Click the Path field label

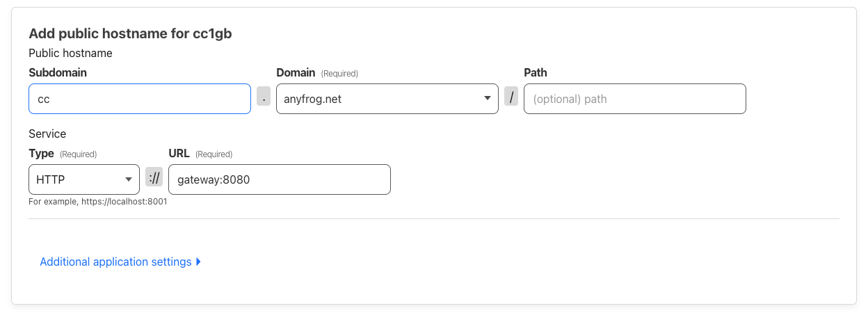coord(536,72)
